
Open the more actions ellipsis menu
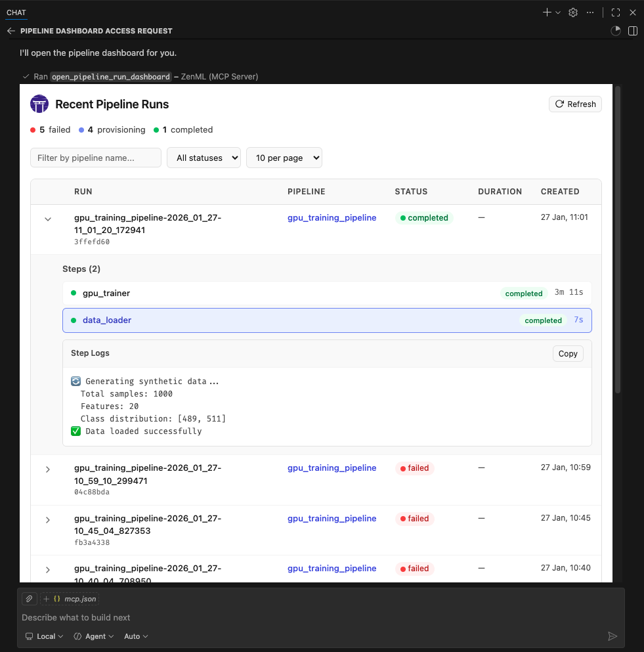[x=590, y=12]
